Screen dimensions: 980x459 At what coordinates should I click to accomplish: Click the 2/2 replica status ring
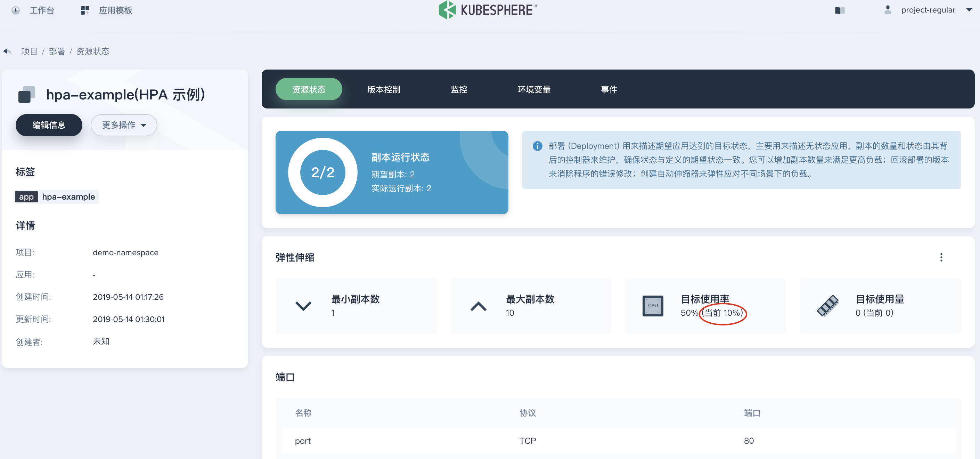[322, 172]
